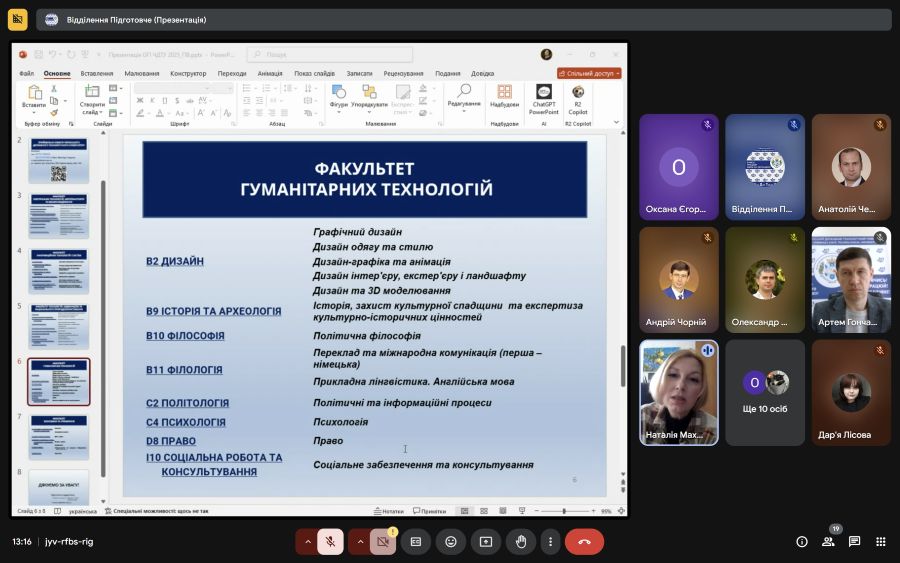Toggle the disabled camera button
The image size is (900, 563).
click(383, 541)
